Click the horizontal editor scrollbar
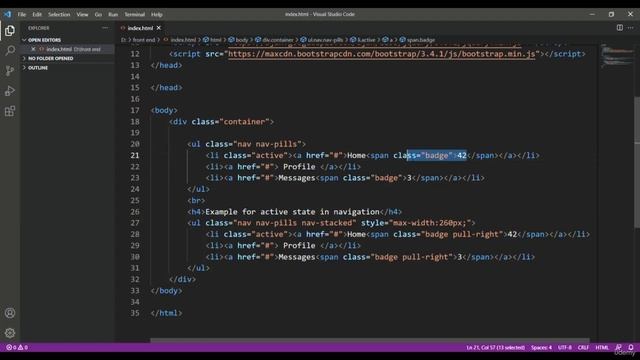The height and width of the screenshot is (360, 640). click(370, 340)
